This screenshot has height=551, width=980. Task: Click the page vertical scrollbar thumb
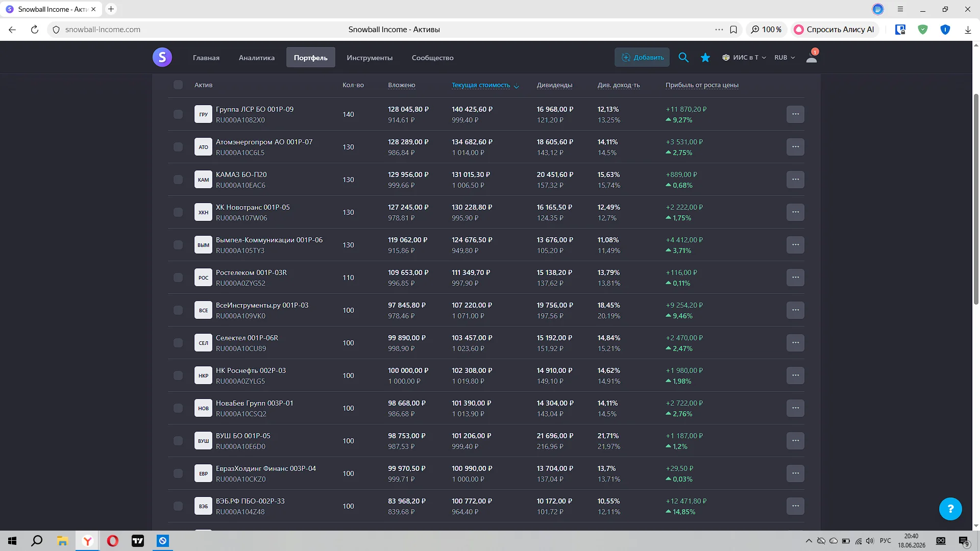pos(976,199)
